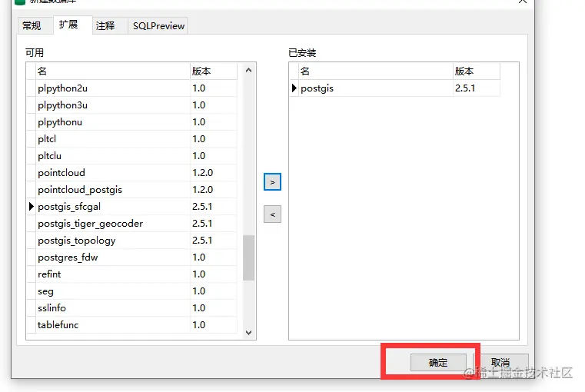Click the 版本 column header in installed list
This screenshot has width=585, height=392.
(x=477, y=71)
